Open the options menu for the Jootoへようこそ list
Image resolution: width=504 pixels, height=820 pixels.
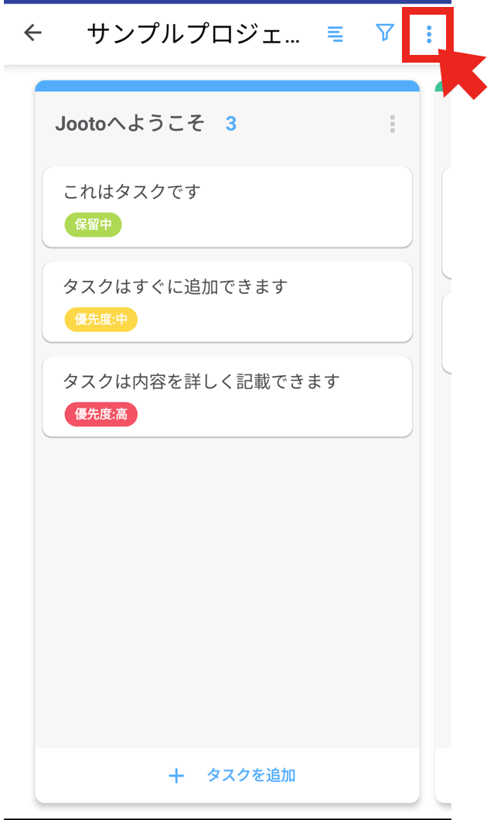coord(393,124)
